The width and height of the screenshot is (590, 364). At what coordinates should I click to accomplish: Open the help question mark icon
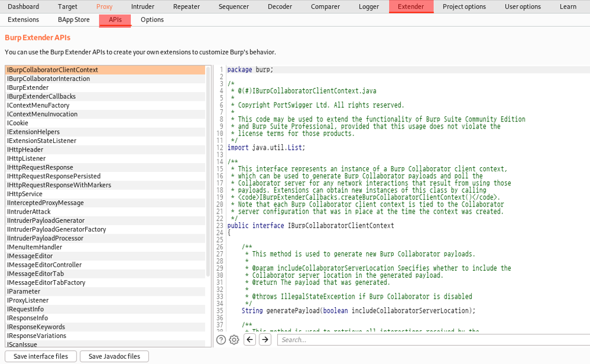pos(221,340)
